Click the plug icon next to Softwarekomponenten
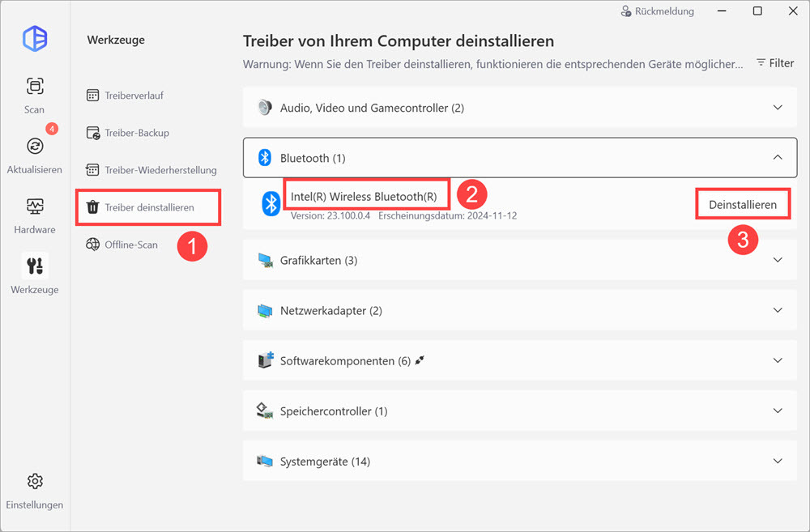 click(x=420, y=360)
